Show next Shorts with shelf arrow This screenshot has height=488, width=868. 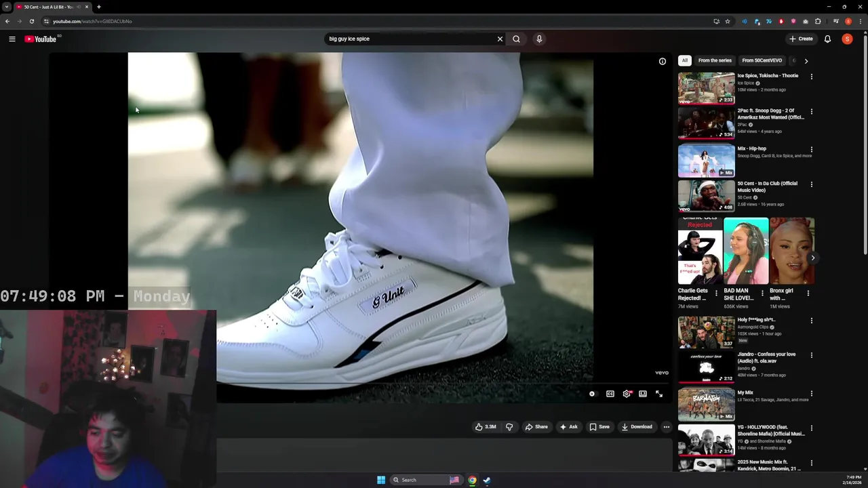tap(812, 258)
